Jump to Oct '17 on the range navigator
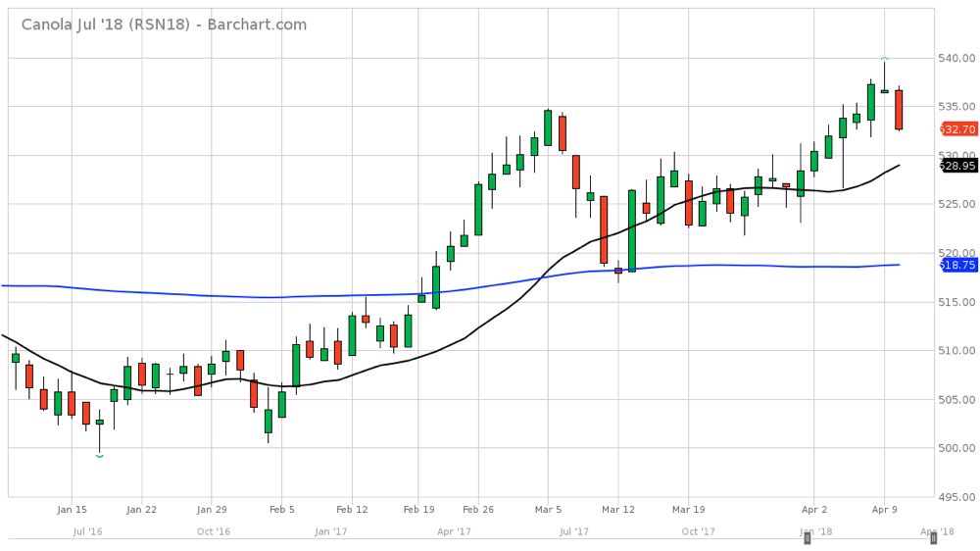Screen dimensions: 980x551 click(x=698, y=531)
